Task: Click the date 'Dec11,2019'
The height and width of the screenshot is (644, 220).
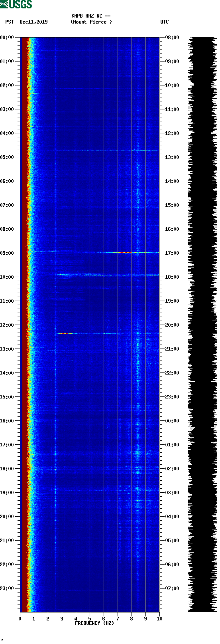Action: coord(33,22)
